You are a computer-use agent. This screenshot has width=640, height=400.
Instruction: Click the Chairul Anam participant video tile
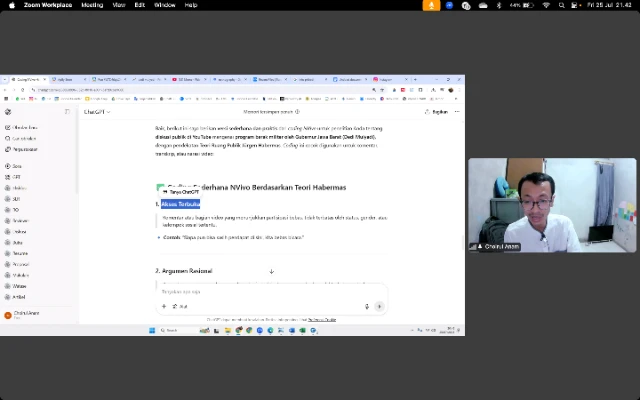tap(552, 205)
